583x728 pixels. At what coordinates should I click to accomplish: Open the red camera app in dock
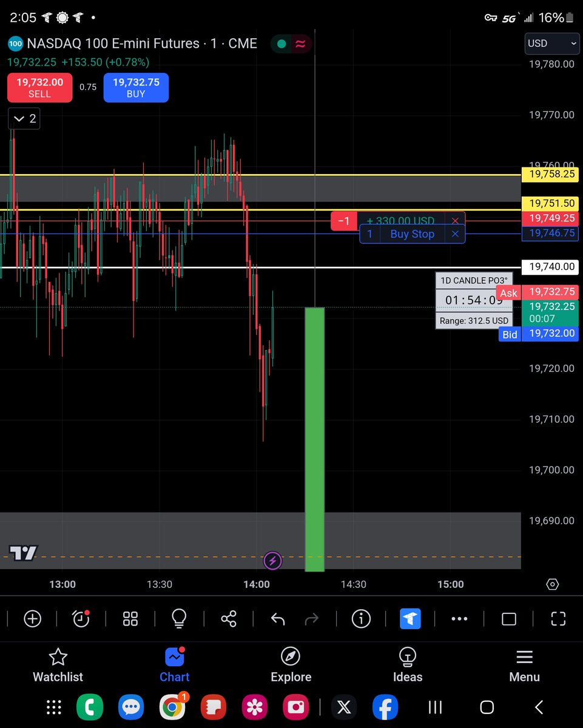pos(296,707)
